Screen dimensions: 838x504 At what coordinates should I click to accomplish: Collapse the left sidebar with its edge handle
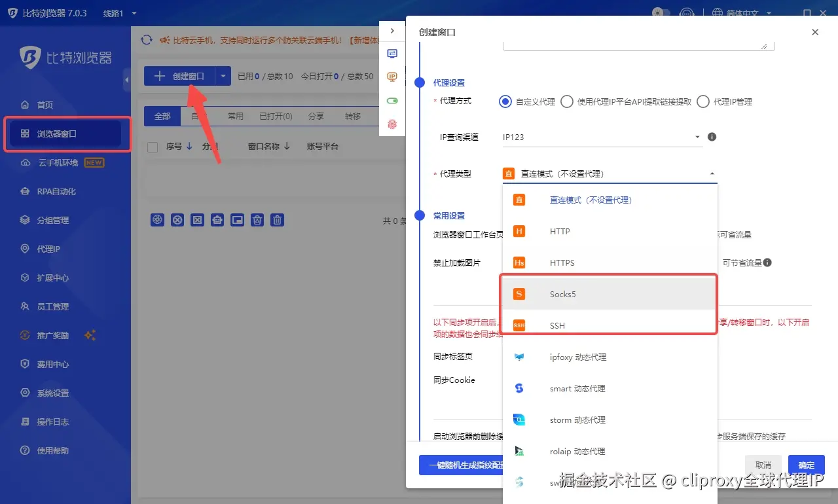pos(126,80)
